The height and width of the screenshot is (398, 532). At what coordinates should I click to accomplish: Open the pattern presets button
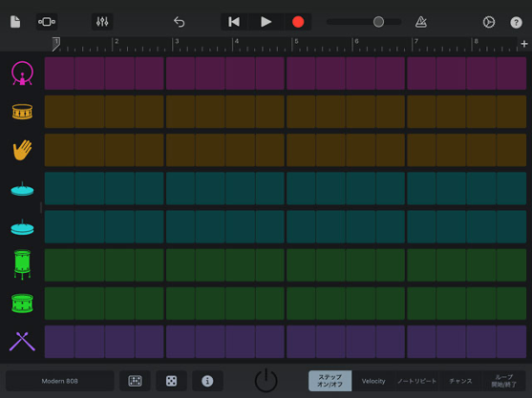tap(135, 381)
